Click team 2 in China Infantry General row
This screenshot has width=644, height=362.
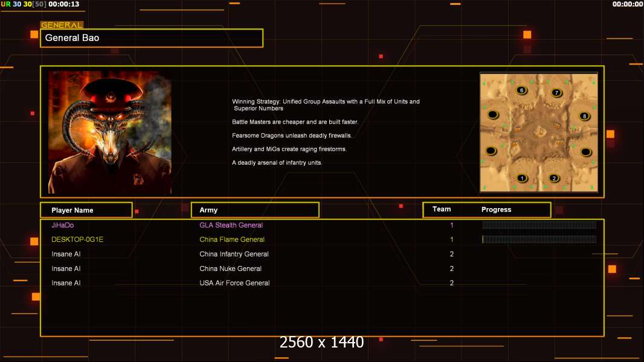(x=451, y=254)
